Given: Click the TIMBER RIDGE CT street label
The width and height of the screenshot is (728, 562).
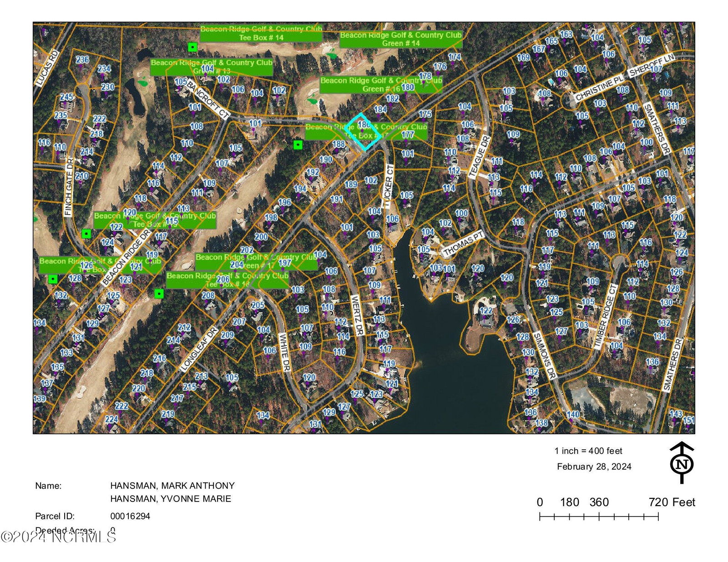Looking at the screenshot, I should click(x=606, y=316).
